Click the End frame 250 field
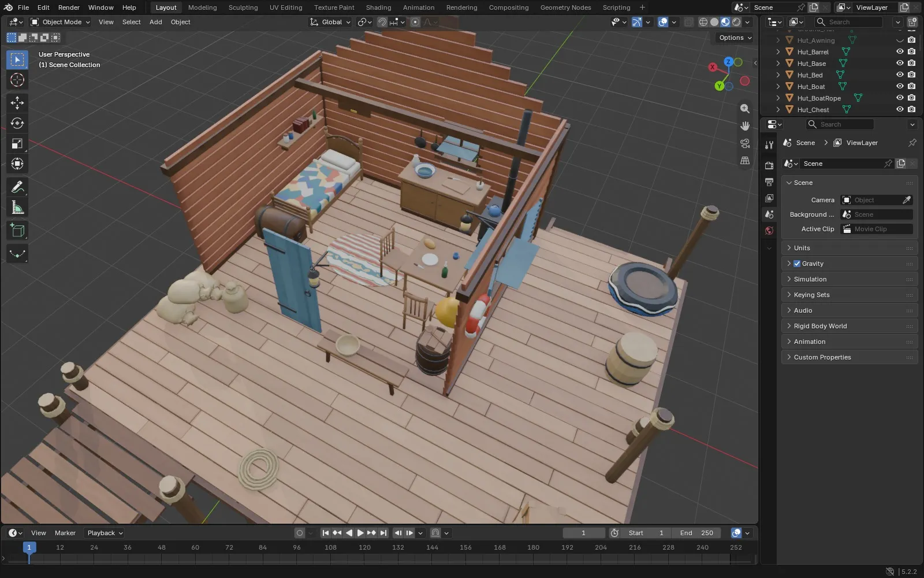The width and height of the screenshot is (924, 578). click(696, 533)
